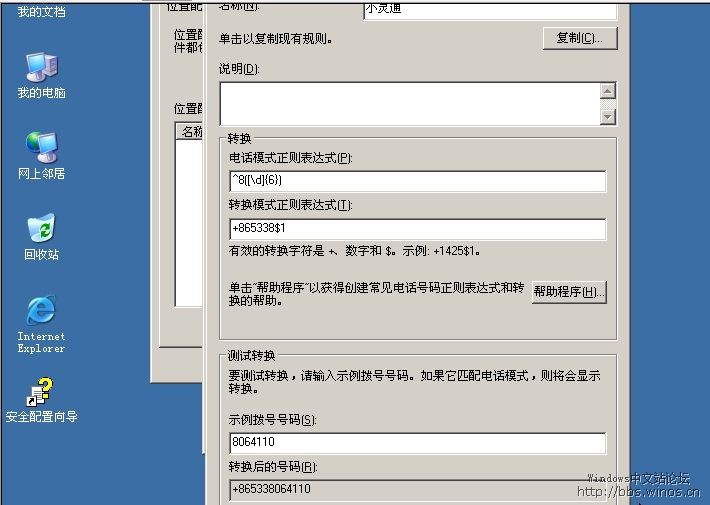Click inside the 说明 description text box

(408, 104)
